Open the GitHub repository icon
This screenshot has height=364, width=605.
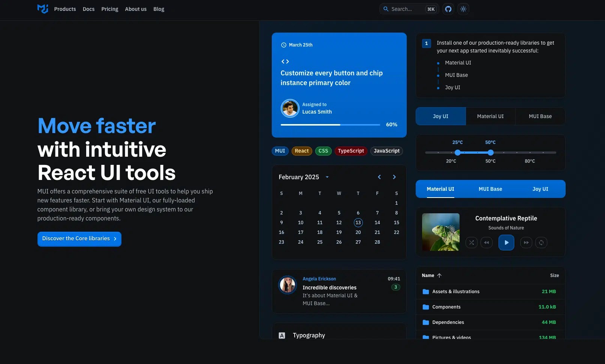click(x=448, y=9)
